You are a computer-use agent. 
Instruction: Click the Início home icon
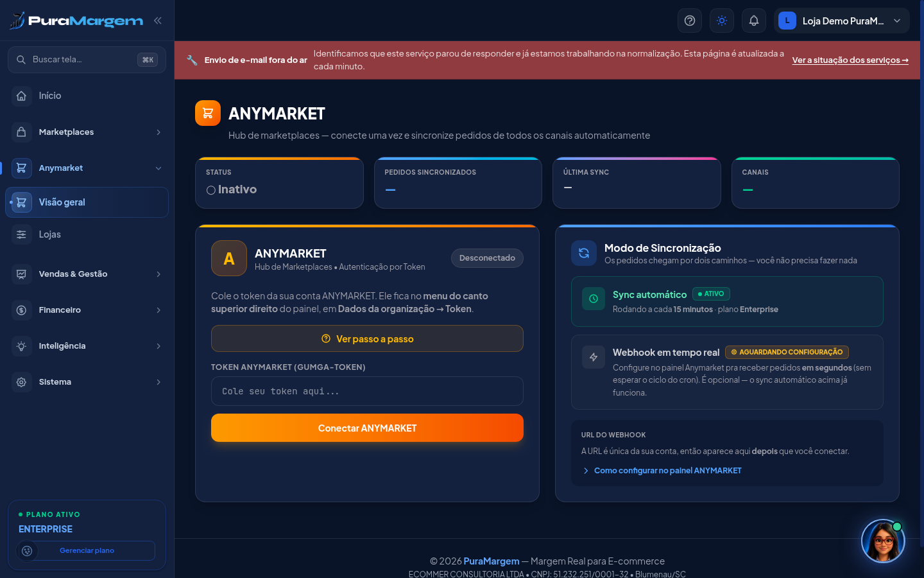(21, 96)
